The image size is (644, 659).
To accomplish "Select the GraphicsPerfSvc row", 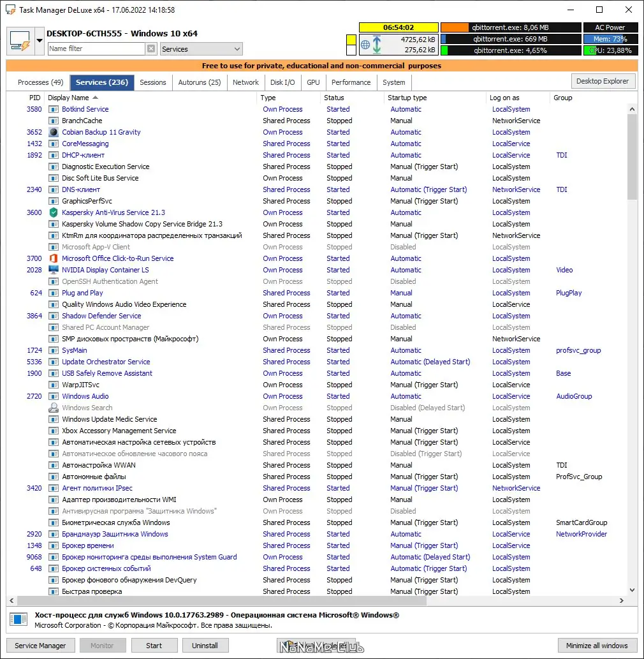I will tap(317, 202).
